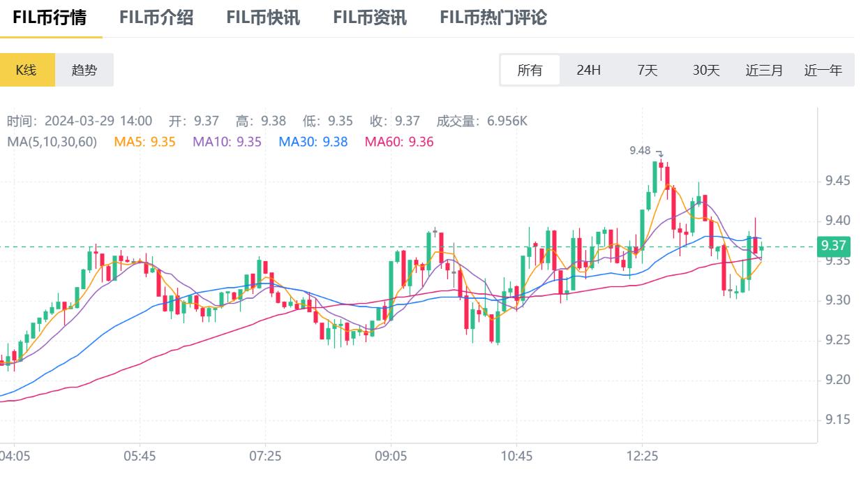Click the 成交量: 6.956K volume readout
Image resolution: width=868 pixels, height=479 pixels.
pyautogui.click(x=482, y=121)
